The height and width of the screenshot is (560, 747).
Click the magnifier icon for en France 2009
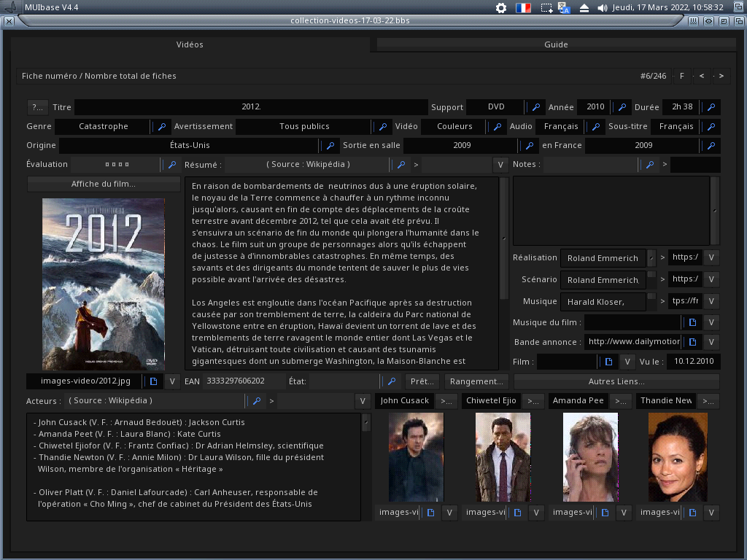[x=711, y=146]
